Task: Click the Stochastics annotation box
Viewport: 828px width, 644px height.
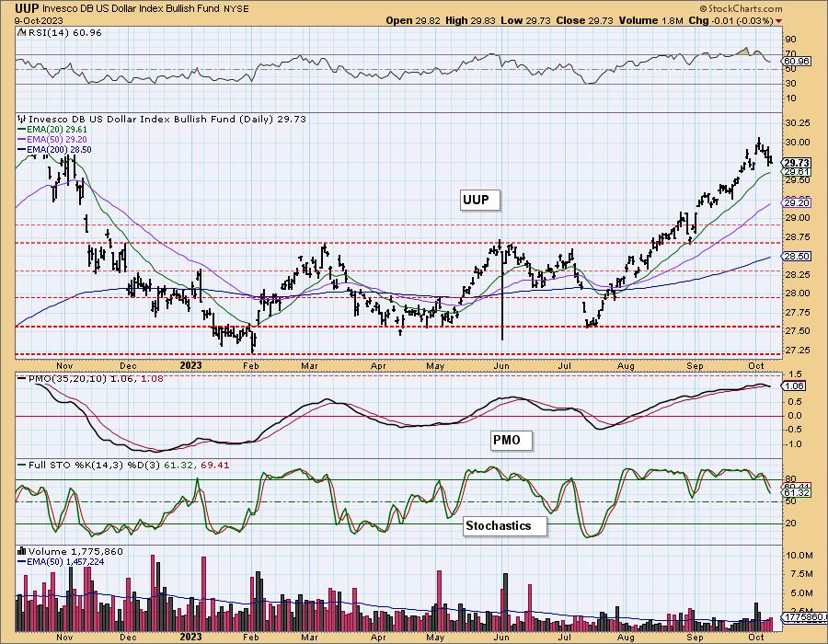Action: click(504, 525)
